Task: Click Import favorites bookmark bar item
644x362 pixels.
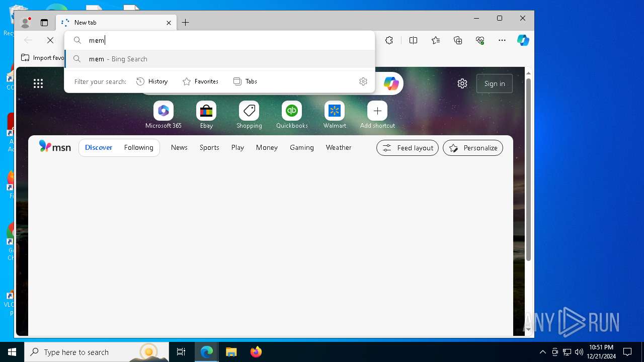Action: coord(43,58)
